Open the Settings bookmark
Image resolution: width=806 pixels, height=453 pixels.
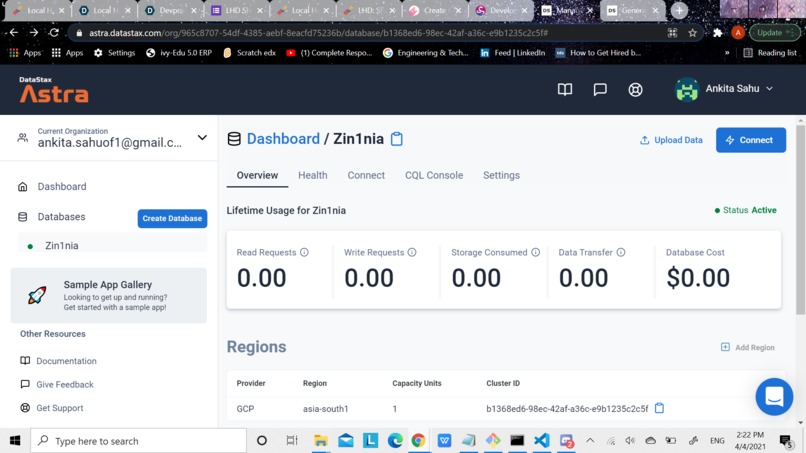tap(115, 53)
